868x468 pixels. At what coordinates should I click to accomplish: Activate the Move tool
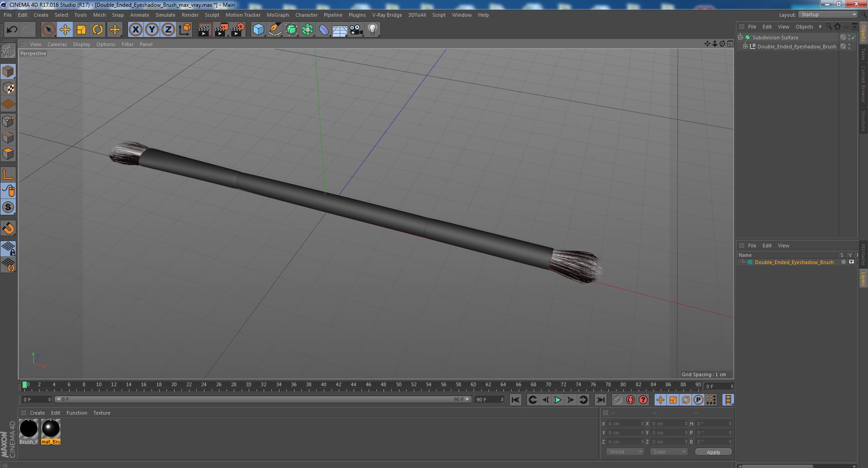click(x=65, y=30)
